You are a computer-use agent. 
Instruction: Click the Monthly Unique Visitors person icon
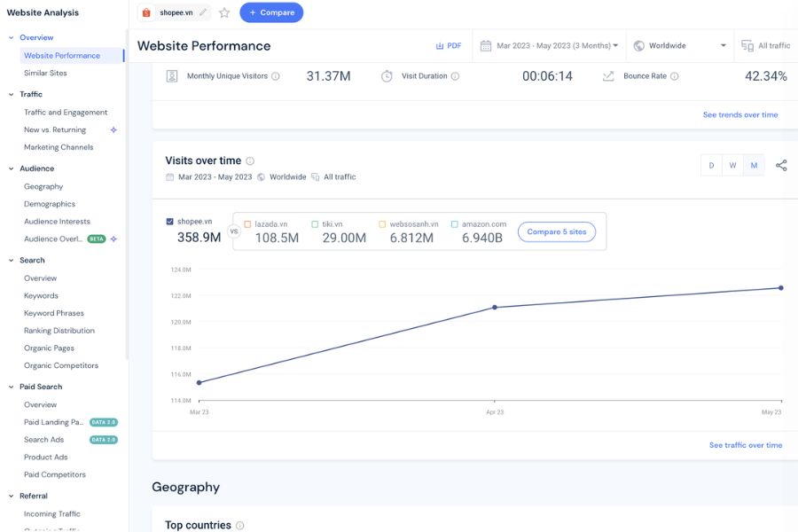pos(172,76)
